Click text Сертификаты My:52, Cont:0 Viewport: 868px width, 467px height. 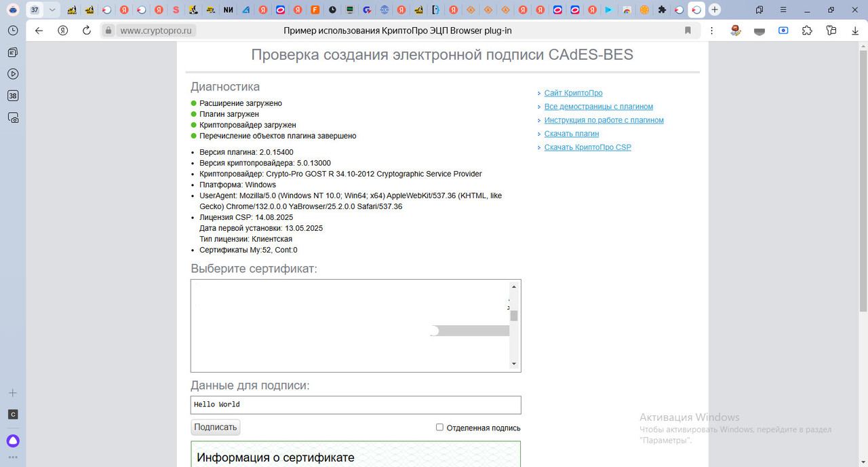click(248, 250)
